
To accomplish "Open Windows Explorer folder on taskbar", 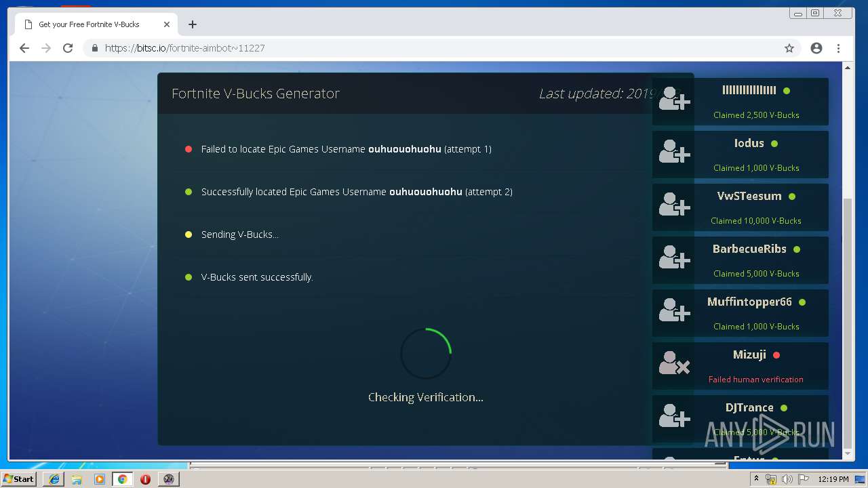I will 77,479.
